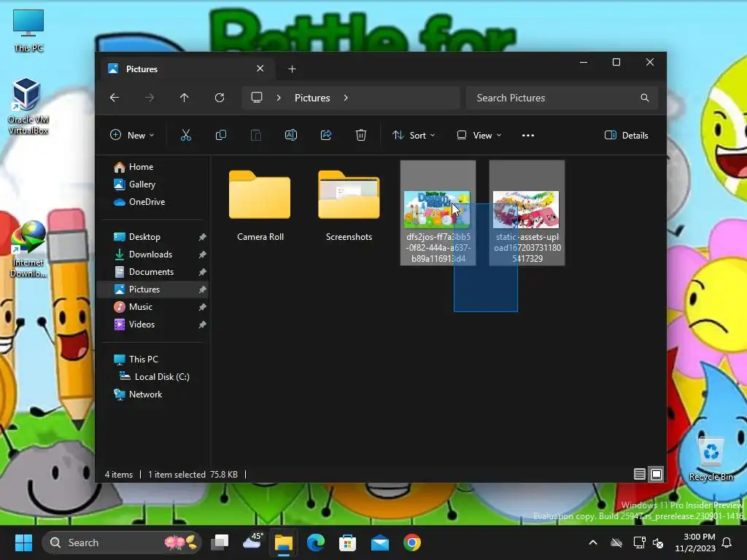Screen dimensions: 747x560
Task: Open the New dropdown menu
Action: [x=132, y=135]
